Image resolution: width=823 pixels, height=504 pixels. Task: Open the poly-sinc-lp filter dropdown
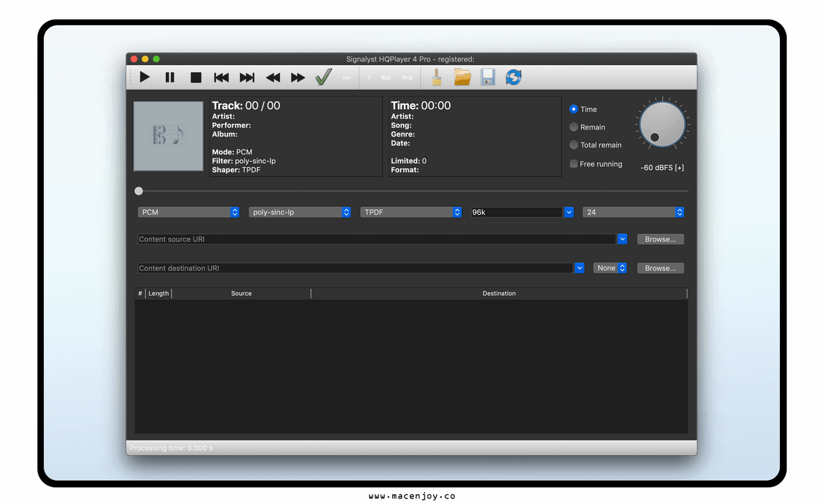click(300, 213)
